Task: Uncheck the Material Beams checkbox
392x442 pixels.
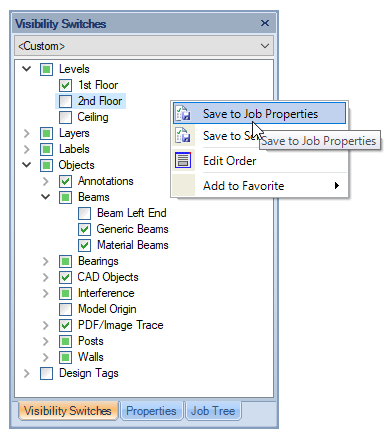Action: click(84, 245)
